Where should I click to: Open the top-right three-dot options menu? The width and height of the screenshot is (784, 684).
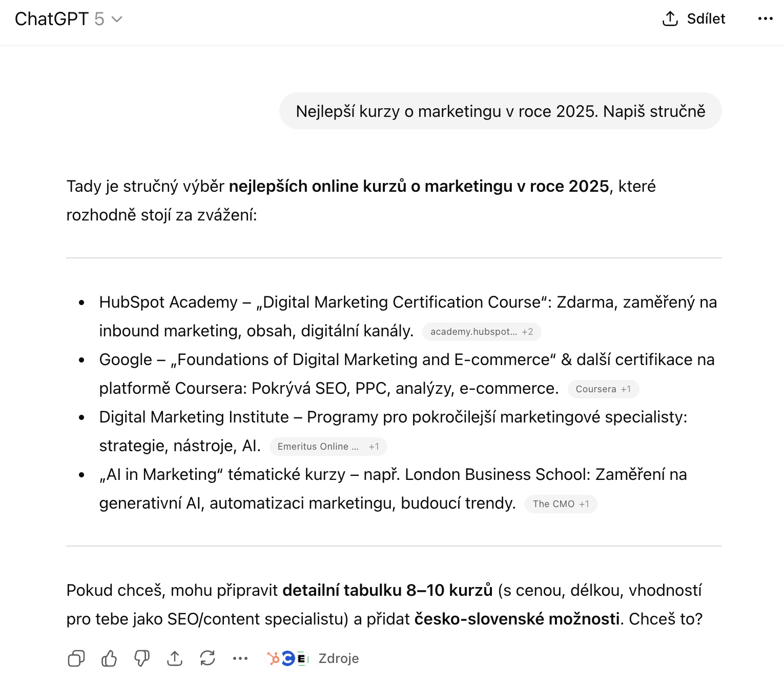(x=765, y=19)
